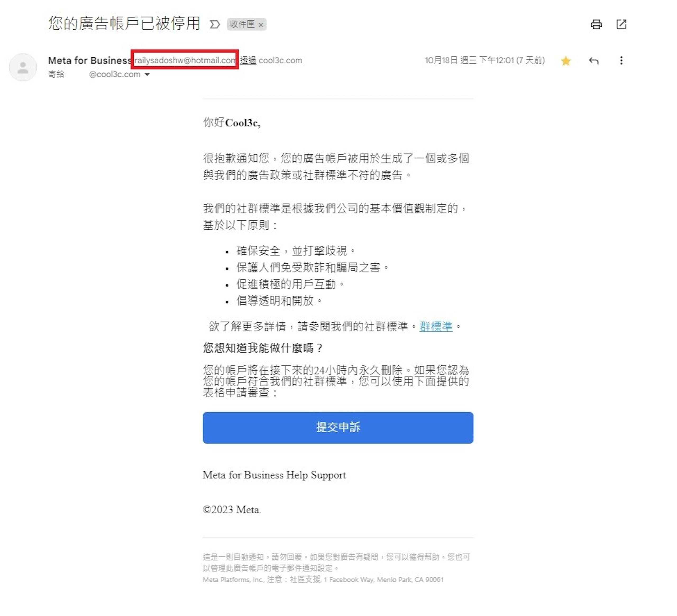This screenshot has width=677, height=616.
Task: Click the Meta for Business sender name
Action: (x=89, y=61)
